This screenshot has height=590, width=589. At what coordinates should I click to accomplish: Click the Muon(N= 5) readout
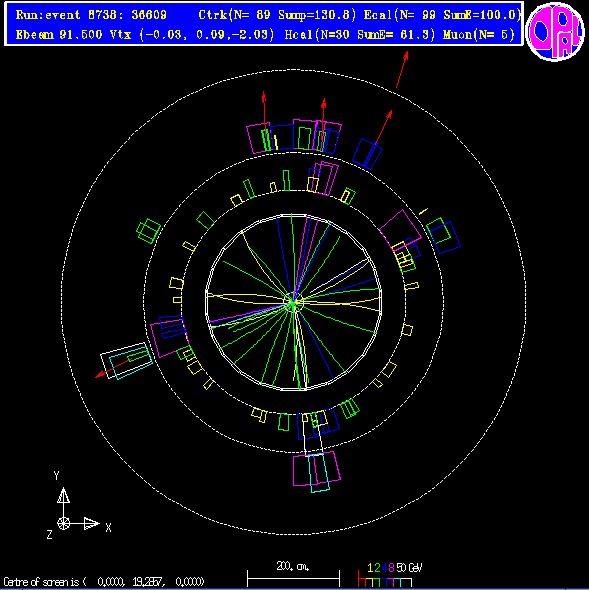coord(479,35)
